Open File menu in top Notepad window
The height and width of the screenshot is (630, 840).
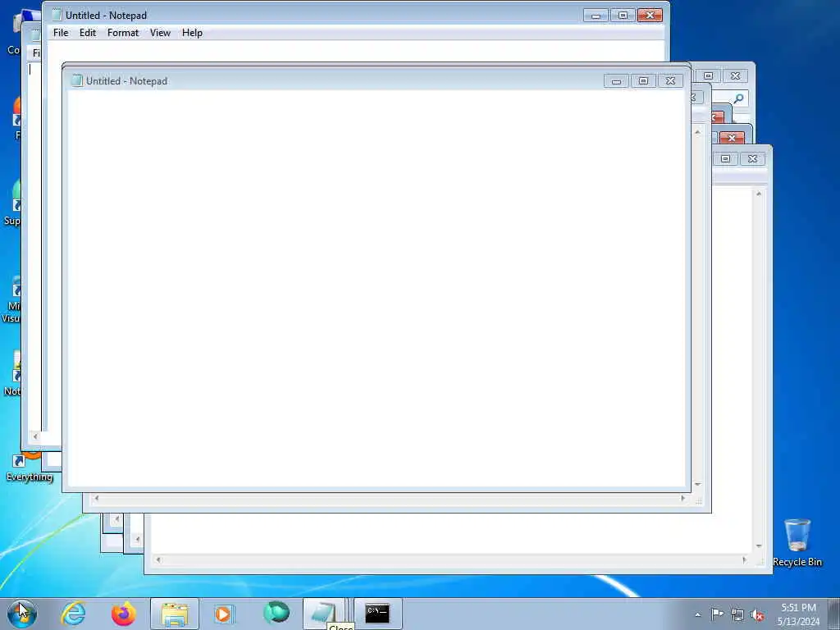pyautogui.click(x=61, y=33)
